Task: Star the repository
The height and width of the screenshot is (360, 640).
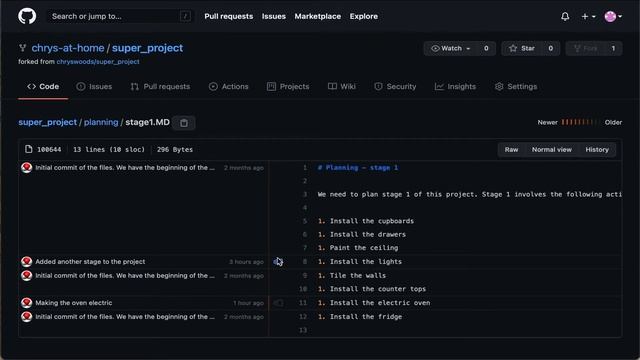Action: [522, 48]
